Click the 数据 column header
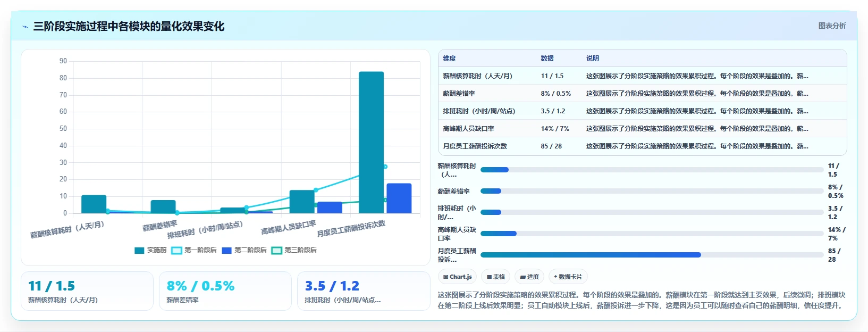The width and height of the screenshot is (868, 332). (547, 59)
